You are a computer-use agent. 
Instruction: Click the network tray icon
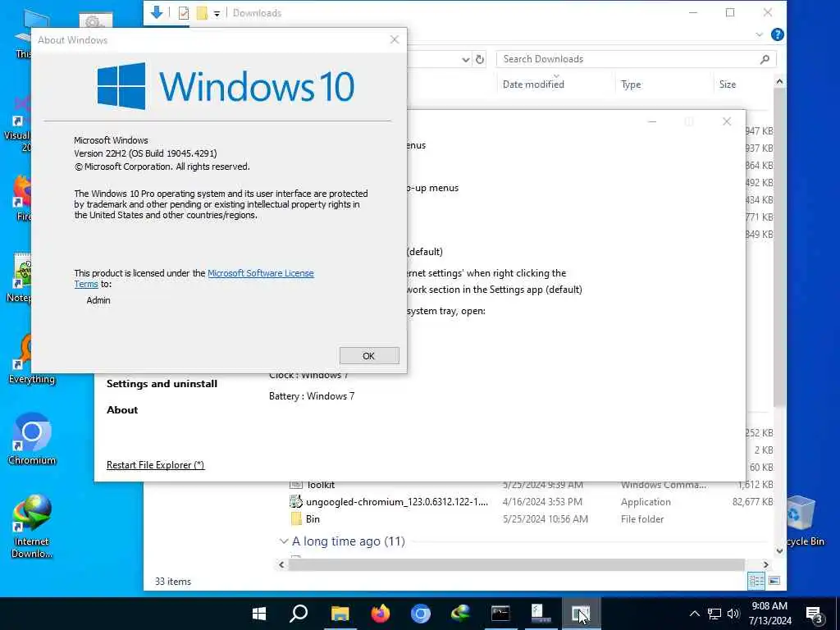(714, 614)
